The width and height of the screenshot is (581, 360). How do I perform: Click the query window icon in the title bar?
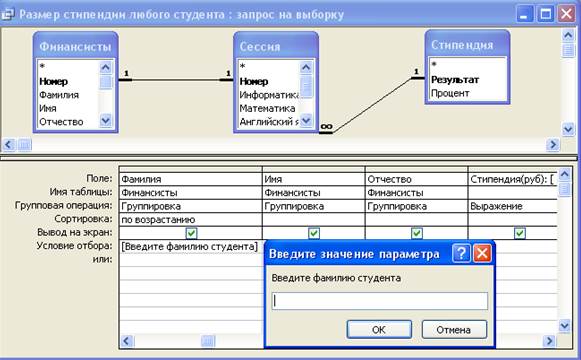point(7,14)
